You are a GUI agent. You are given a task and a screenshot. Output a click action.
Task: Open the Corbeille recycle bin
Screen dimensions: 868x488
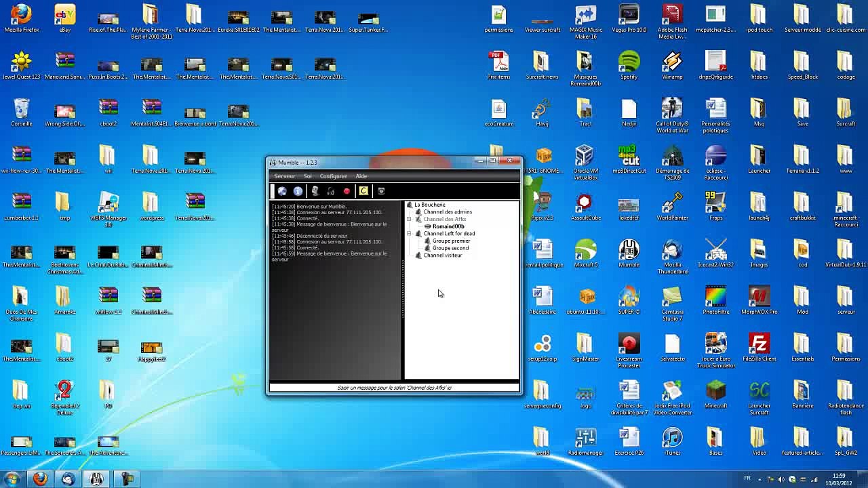pos(21,113)
